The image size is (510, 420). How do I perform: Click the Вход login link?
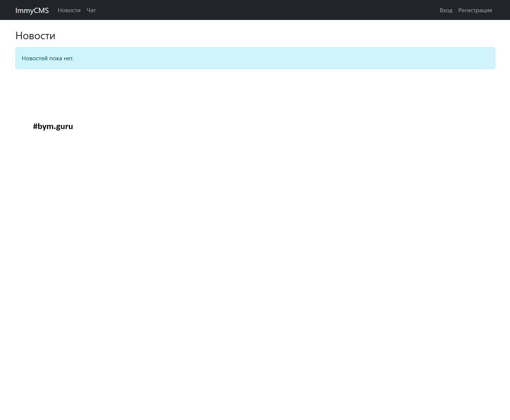[446, 10]
